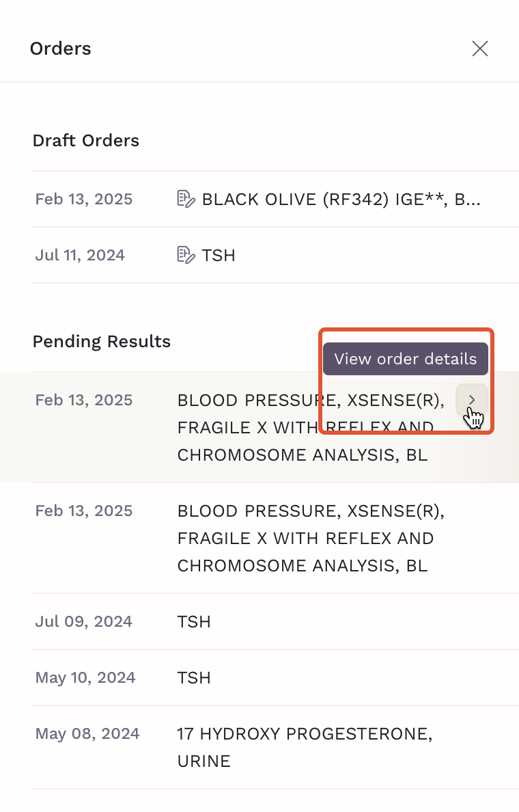Click the Pending Results section heading
Viewport: 519px width, 812px height.
(x=102, y=341)
